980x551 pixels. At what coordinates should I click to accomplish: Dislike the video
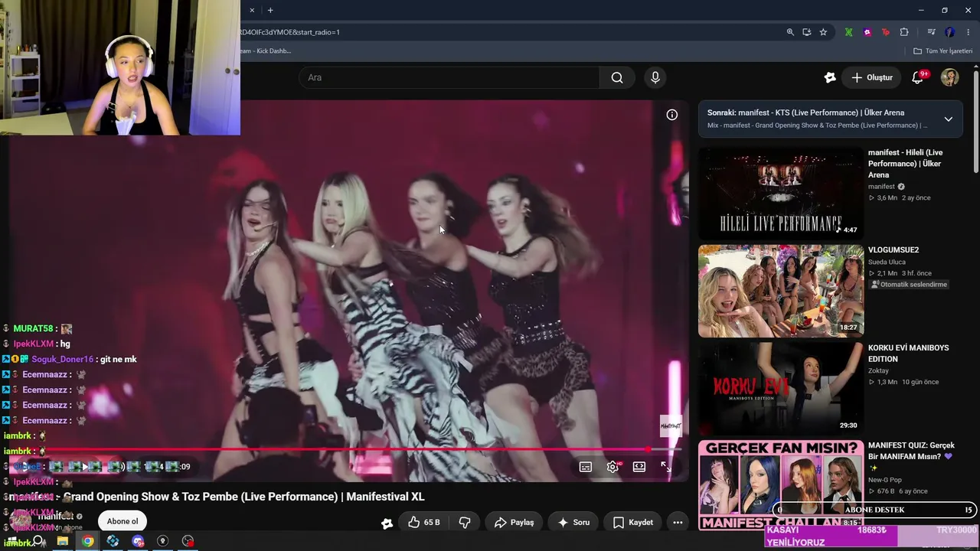[x=465, y=523]
